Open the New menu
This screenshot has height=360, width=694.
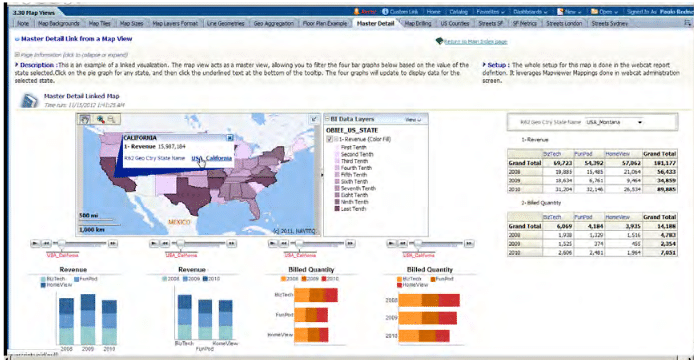(569, 12)
